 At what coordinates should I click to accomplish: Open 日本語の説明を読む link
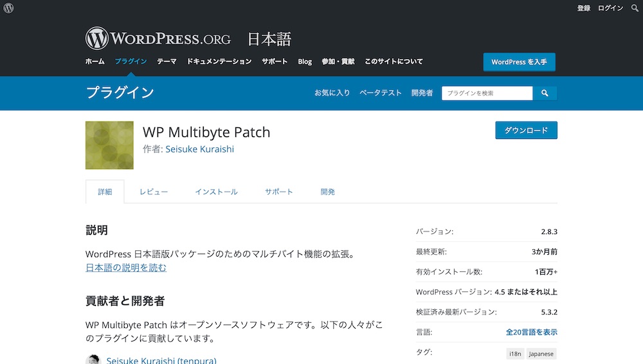click(x=126, y=268)
